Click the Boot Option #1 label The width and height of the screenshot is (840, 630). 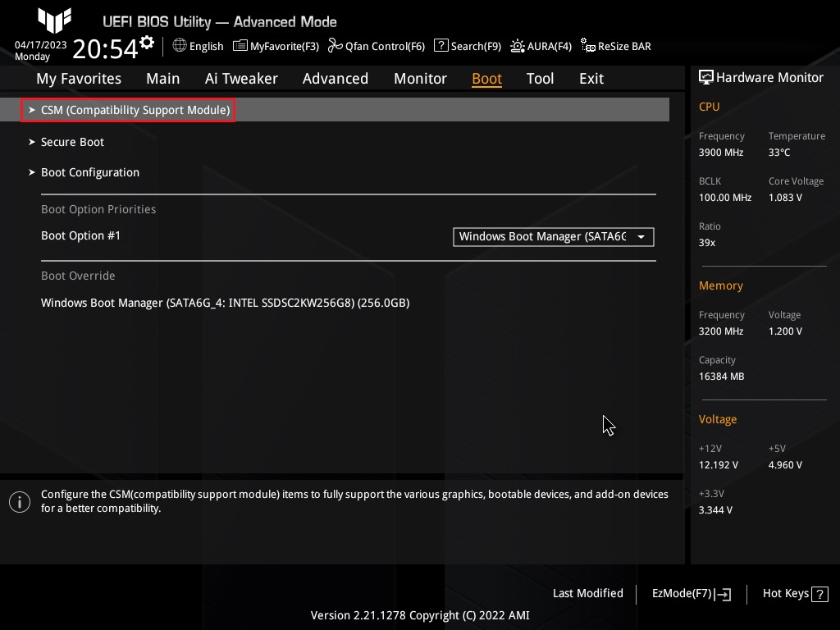[80, 235]
